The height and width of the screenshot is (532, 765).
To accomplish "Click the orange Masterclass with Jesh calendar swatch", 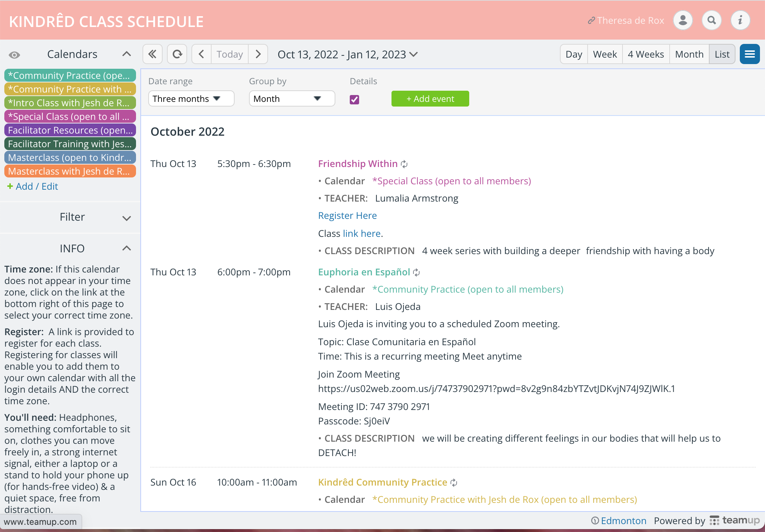I will click(x=70, y=171).
